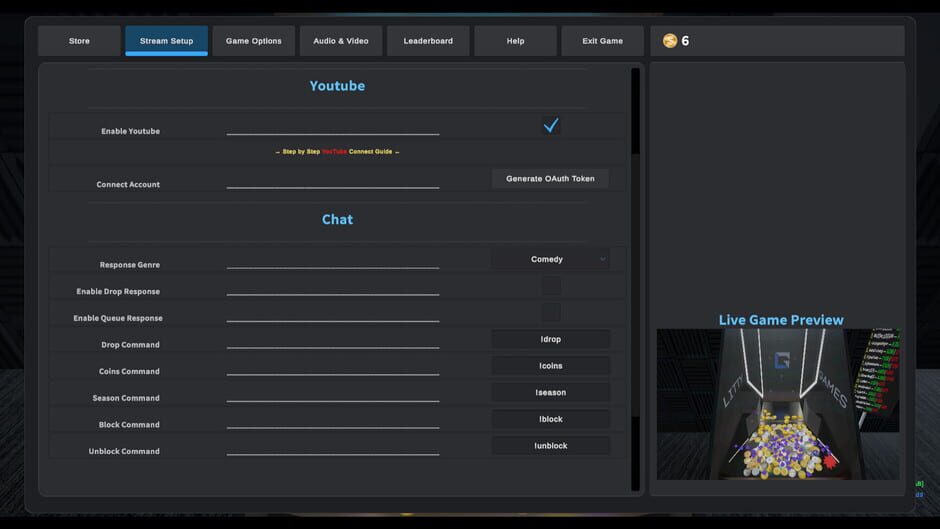Go to the Audio & Video tab
Screen dimensions: 940x529
coord(341,41)
